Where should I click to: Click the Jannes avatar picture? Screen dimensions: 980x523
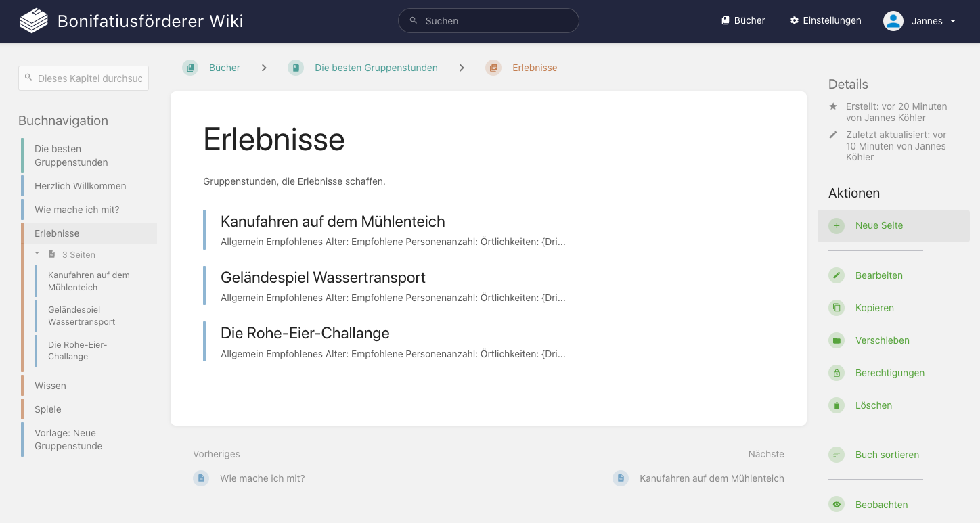coord(893,20)
